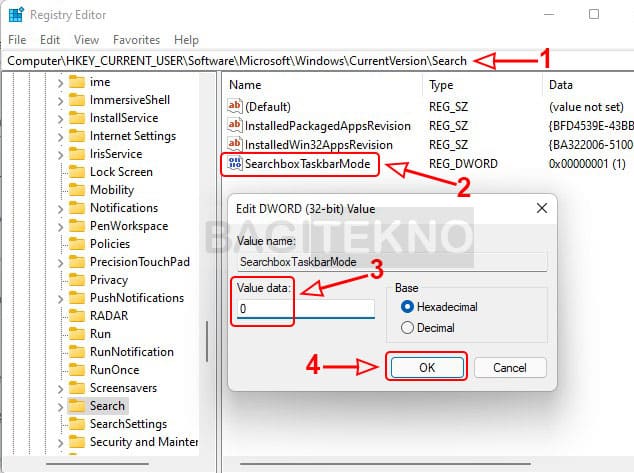Expand the PrecisionTouchPad key
This screenshot has width=634, height=473.
[60, 262]
